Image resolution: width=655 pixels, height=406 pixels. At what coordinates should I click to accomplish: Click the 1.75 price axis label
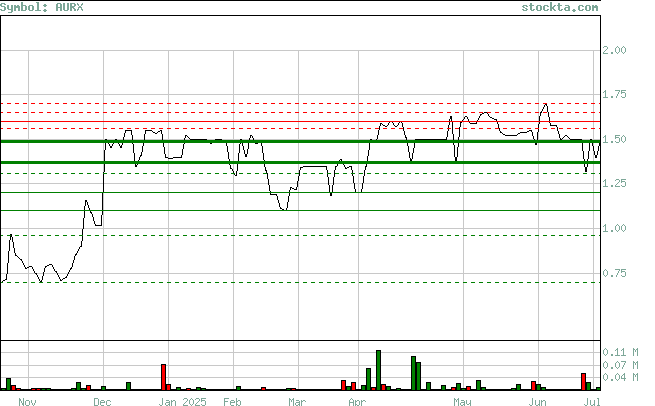pyautogui.click(x=614, y=94)
